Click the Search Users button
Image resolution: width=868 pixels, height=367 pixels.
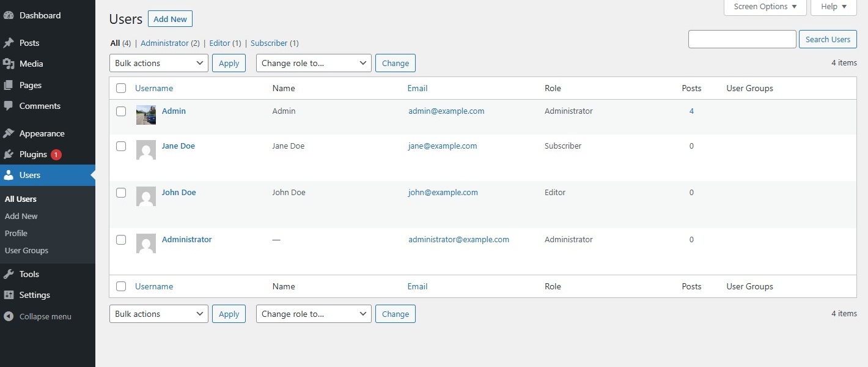pyautogui.click(x=828, y=39)
